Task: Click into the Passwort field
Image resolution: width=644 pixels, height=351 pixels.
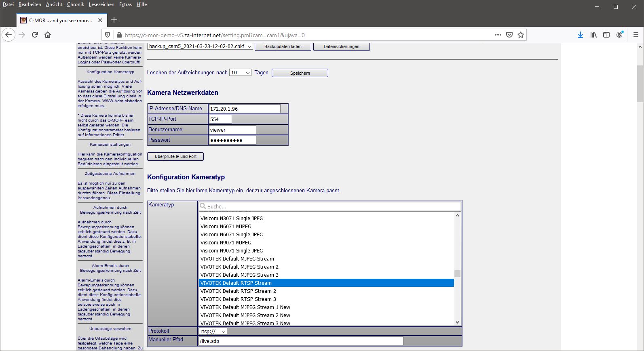Action: pyautogui.click(x=232, y=140)
